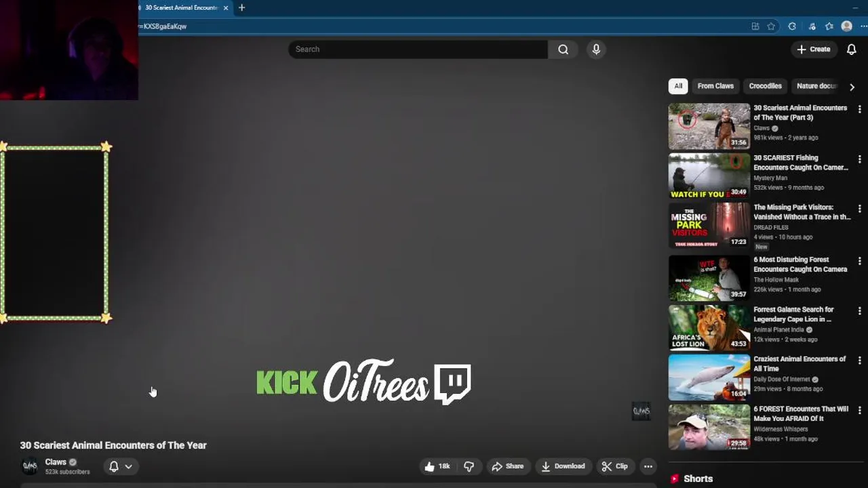Dislike the video with thumbs down
868x488 pixels.
(469, 466)
